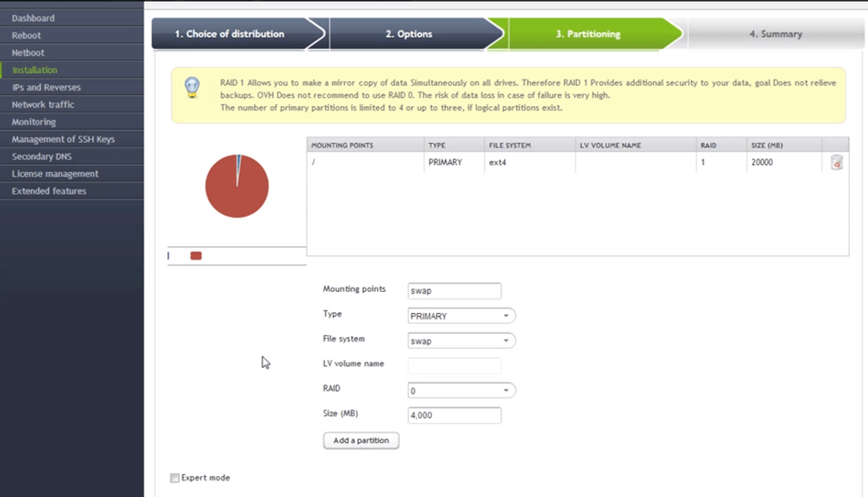Screen dimensions: 868x497
Task: Enable the Expert mode checkbox
Action: pos(175,478)
